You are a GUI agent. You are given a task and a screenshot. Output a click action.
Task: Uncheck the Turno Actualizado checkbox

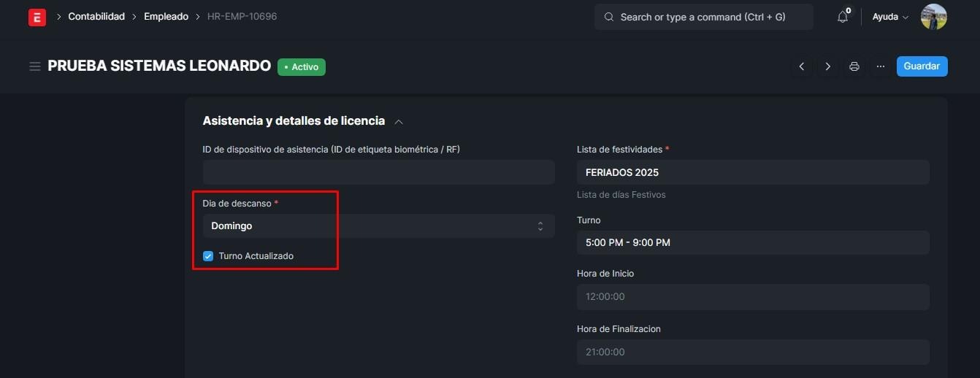208,256
